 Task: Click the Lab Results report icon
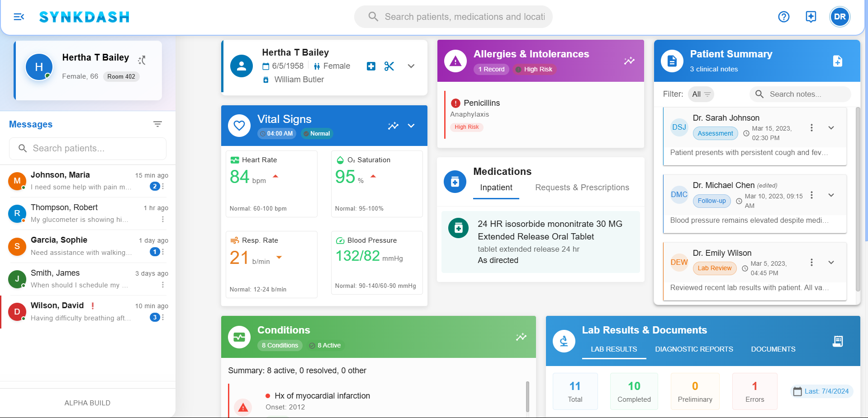(837, 341)
